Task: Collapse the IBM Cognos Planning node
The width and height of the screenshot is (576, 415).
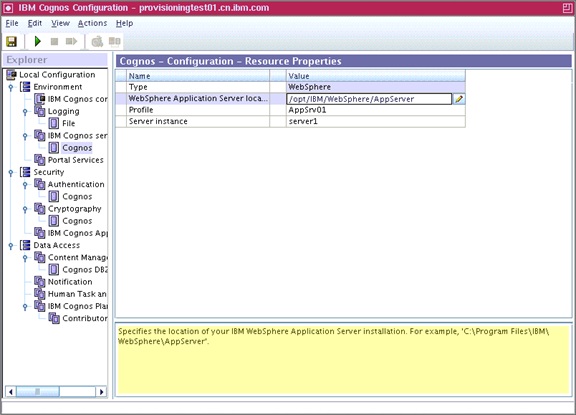Action: point(25,306)
